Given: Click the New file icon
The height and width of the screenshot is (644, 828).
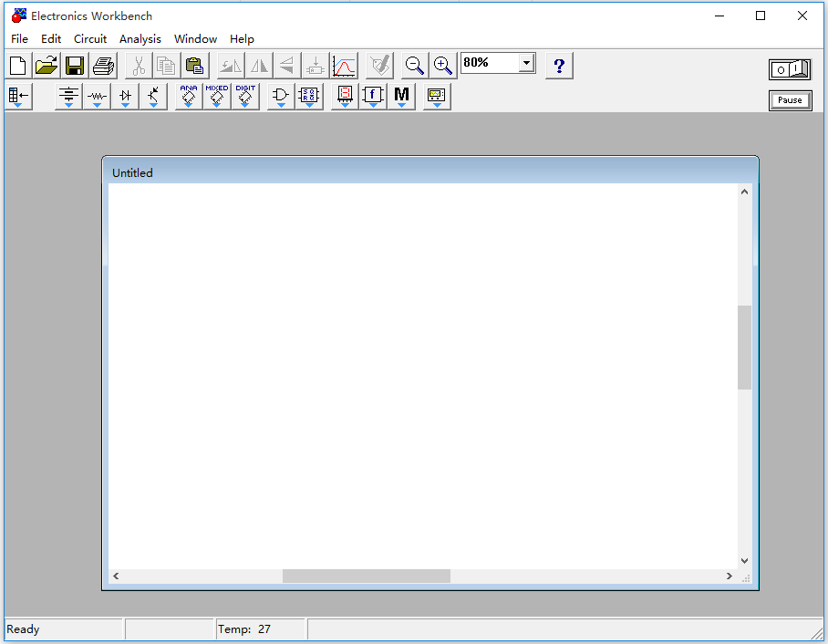Looking at the screenshot, I should click(18, 66).
